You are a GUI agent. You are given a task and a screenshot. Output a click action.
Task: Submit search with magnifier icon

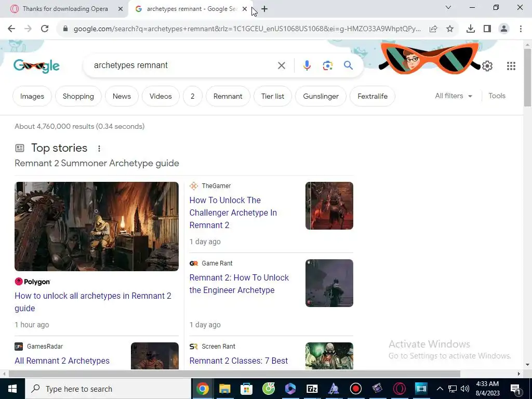(348, 65)
